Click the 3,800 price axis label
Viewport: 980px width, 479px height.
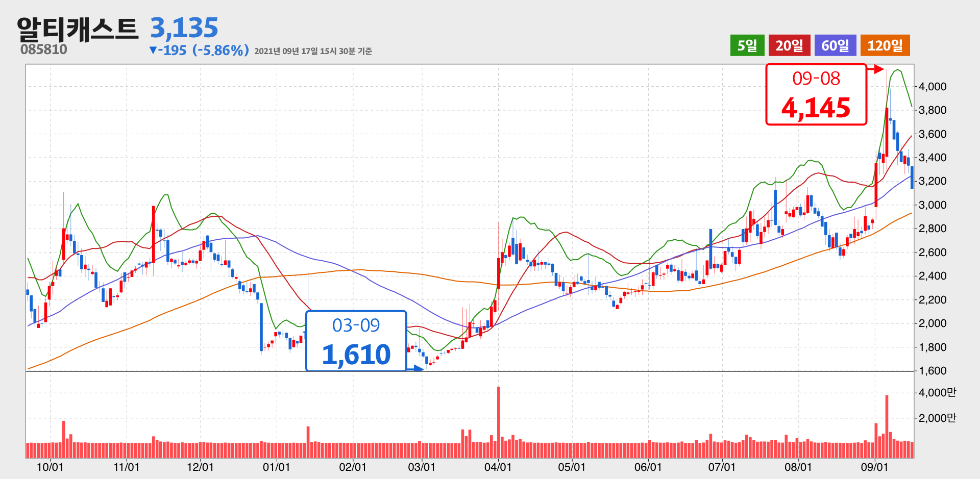click(933, 110)
